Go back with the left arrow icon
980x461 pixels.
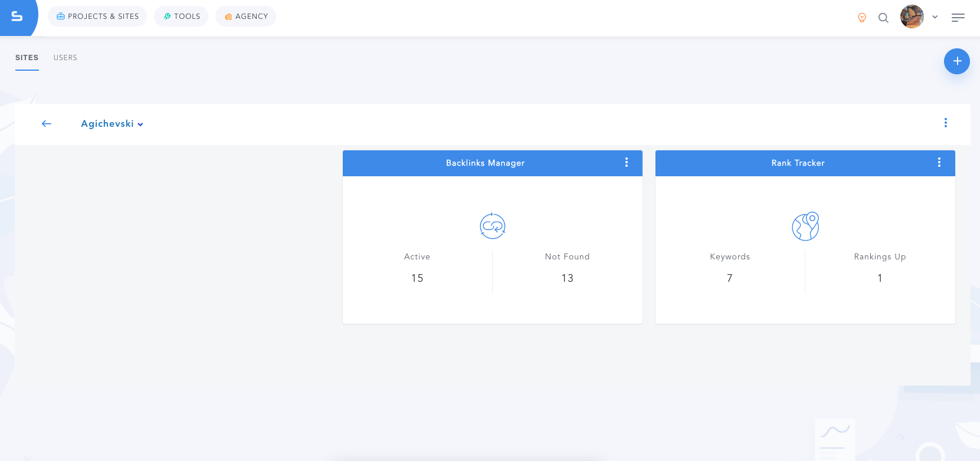tap(47, 124)
